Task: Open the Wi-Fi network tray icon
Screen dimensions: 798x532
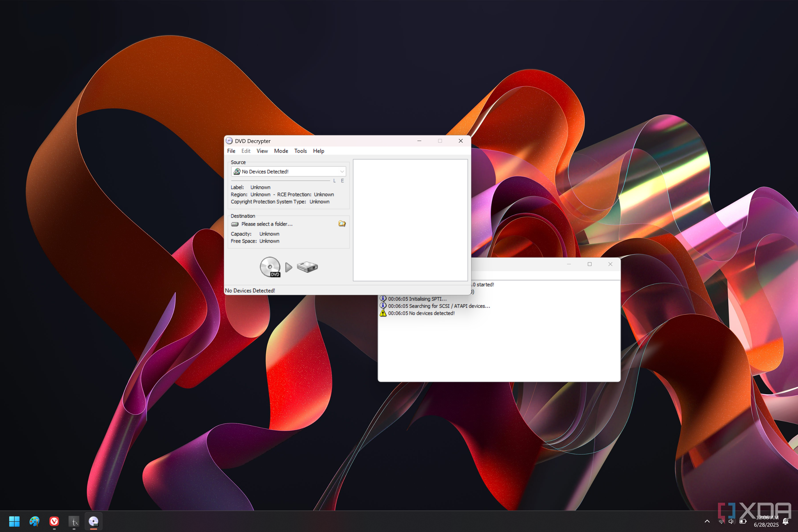Action: [722, 521]
